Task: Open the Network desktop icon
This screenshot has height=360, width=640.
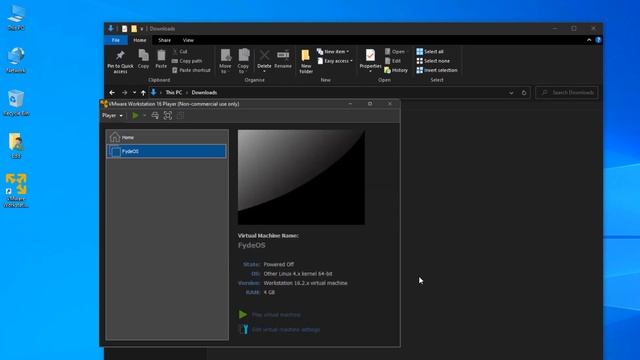Action: [16, 60]
